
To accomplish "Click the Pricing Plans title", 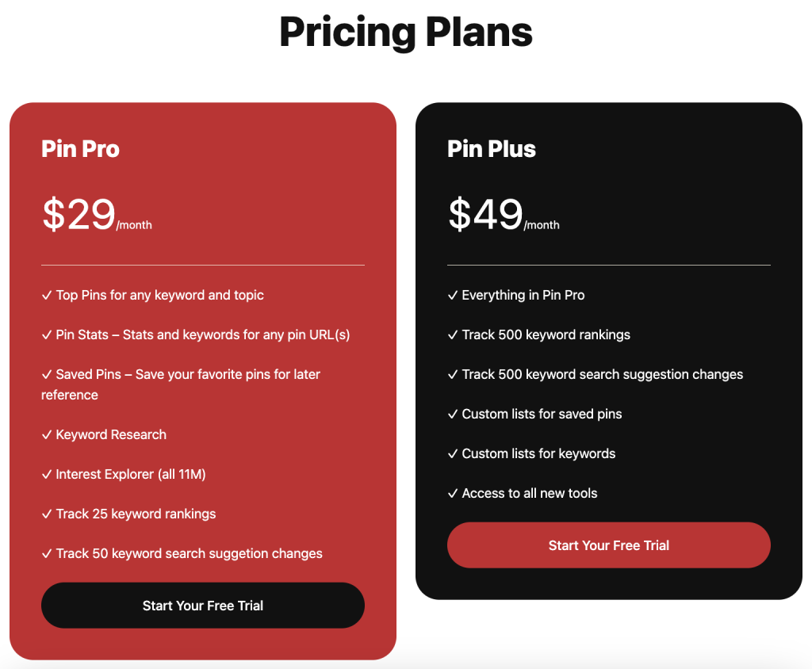I will point(406,32).
